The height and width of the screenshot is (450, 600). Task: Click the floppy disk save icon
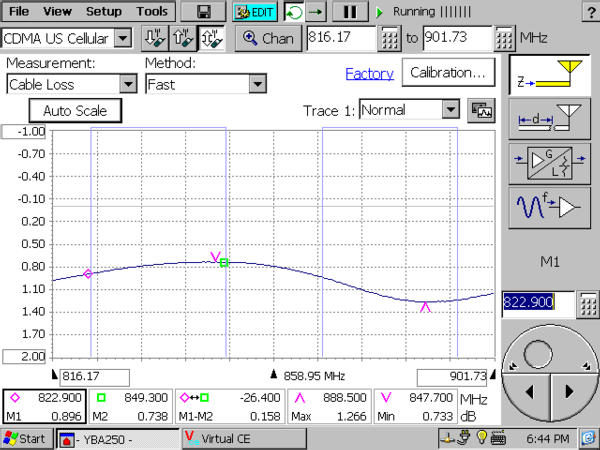pos(205,12)
